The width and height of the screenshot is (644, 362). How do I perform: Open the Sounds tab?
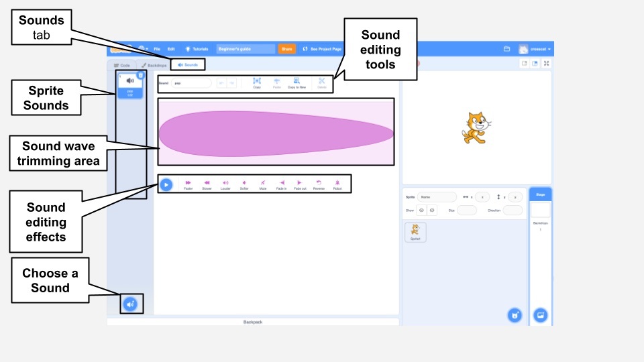click(x=188, y=65)
